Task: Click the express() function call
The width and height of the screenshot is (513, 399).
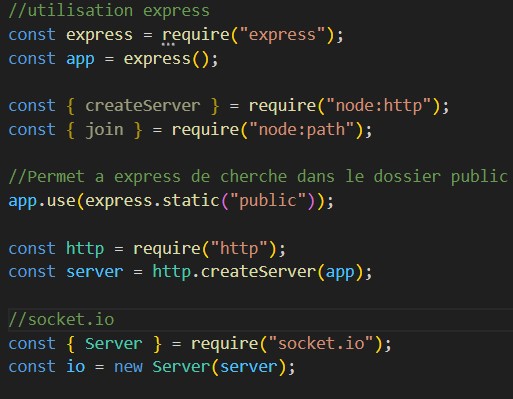Action: coord(166,59)
